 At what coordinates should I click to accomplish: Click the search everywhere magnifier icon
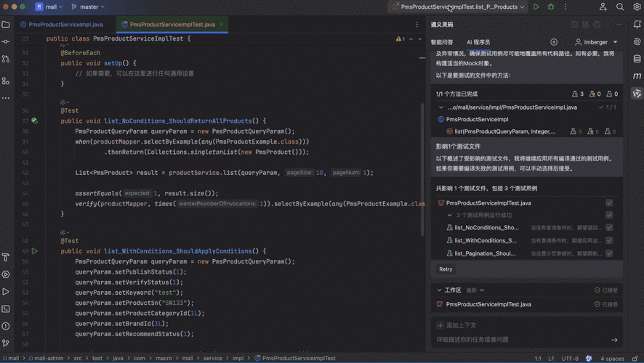(620, 7)
